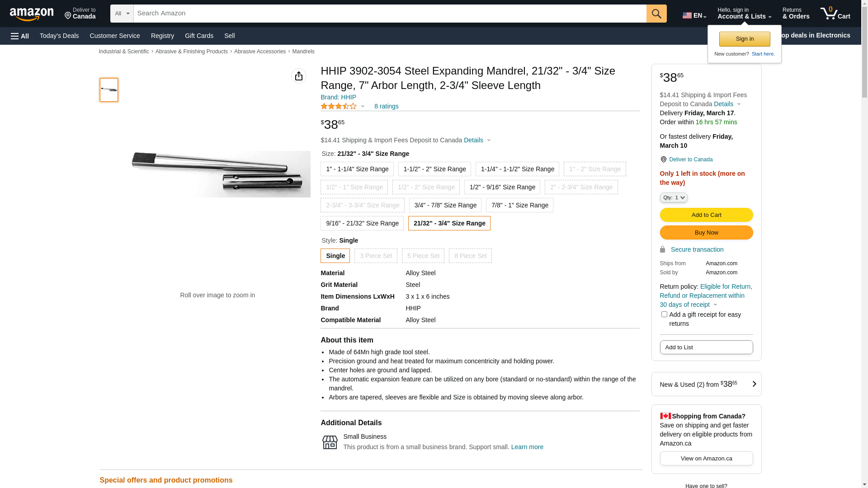Expand the New & Used offers chevron

[754, 384]
